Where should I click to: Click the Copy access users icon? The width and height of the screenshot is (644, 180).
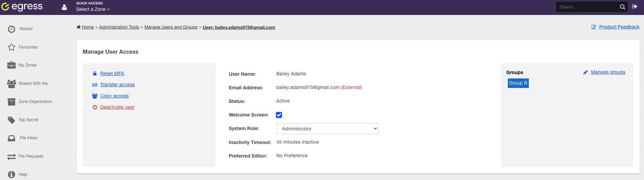coord(95,96)
